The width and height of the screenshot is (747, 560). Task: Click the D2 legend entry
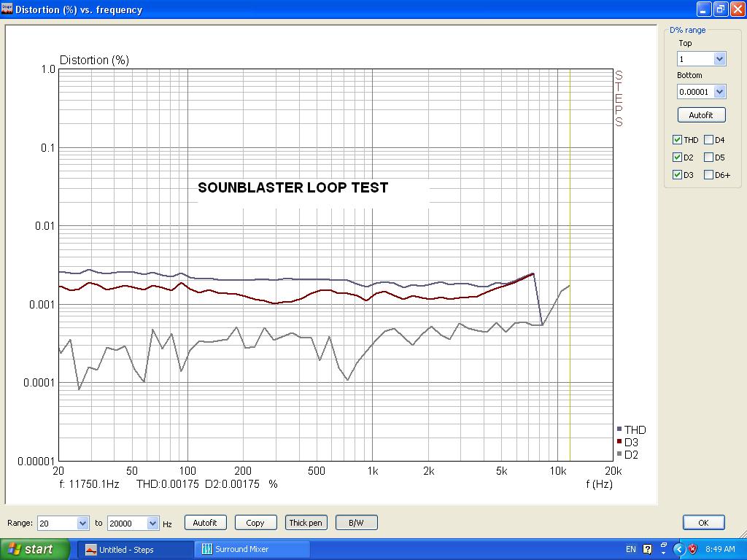(x=627, y=455)
